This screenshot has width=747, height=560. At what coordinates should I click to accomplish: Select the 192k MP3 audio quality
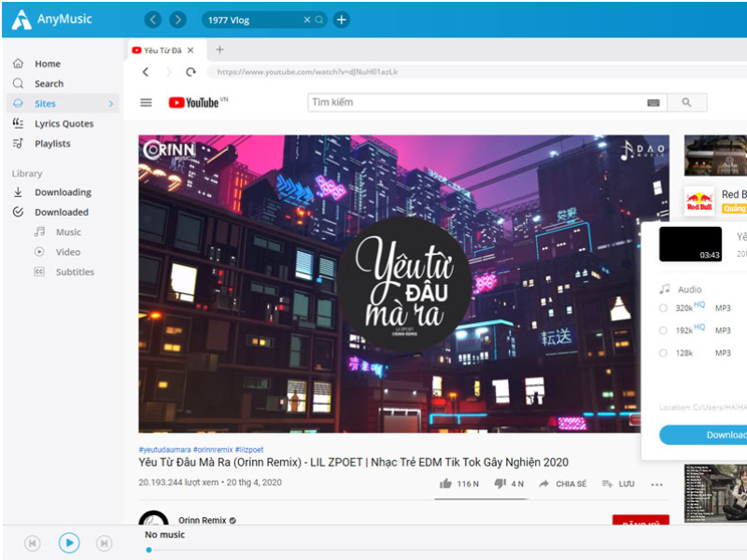[x=663, y=330]
